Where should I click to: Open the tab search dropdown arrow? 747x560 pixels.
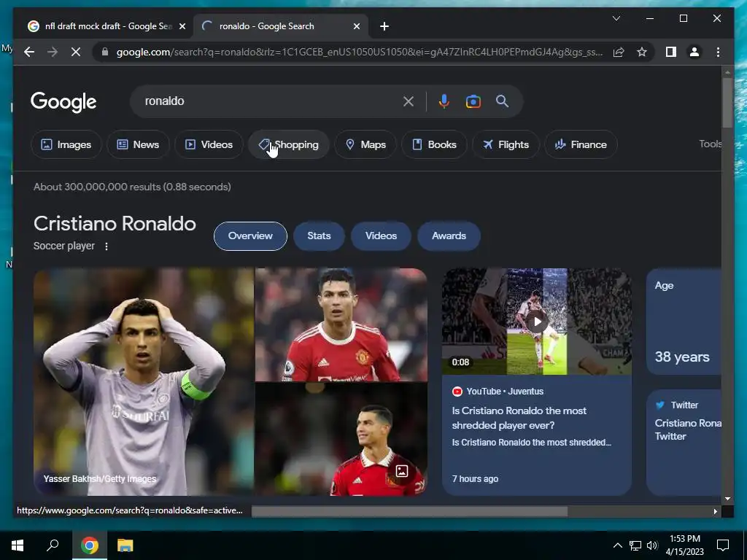(x=616, y=18)
